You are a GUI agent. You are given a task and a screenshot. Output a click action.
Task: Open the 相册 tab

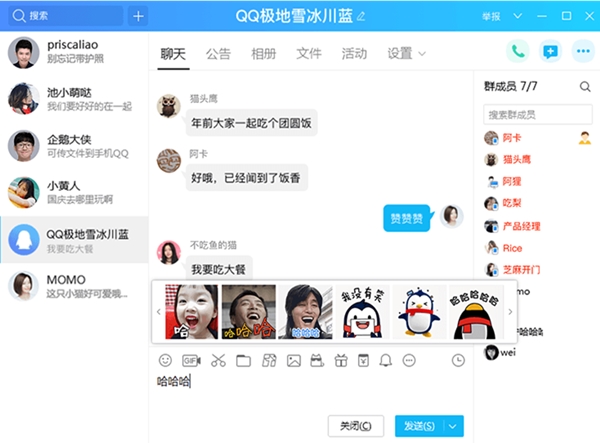264,53
